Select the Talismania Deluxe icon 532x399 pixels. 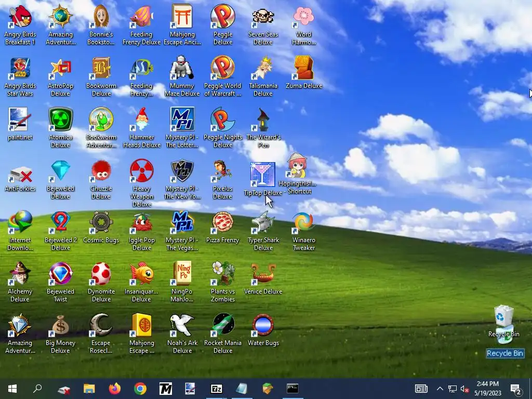(x=263, y=68)
